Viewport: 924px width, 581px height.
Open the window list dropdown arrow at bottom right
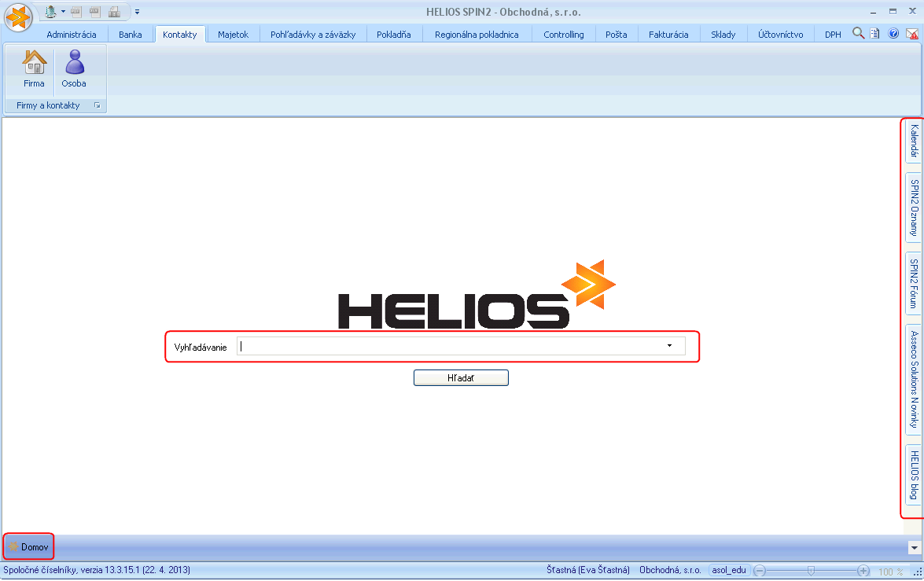914,548
